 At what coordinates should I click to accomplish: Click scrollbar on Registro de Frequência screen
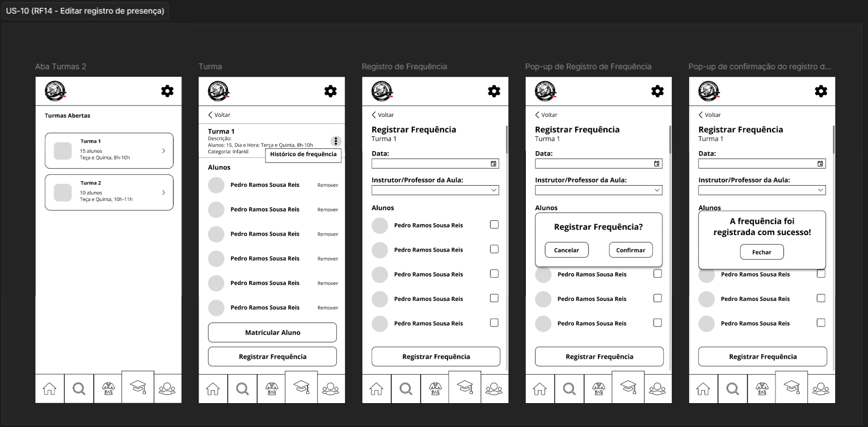coord(507,139)
